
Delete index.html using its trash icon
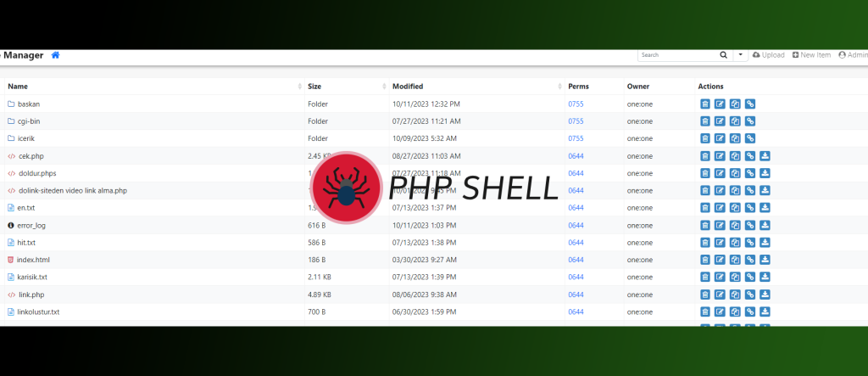[705, 260]
